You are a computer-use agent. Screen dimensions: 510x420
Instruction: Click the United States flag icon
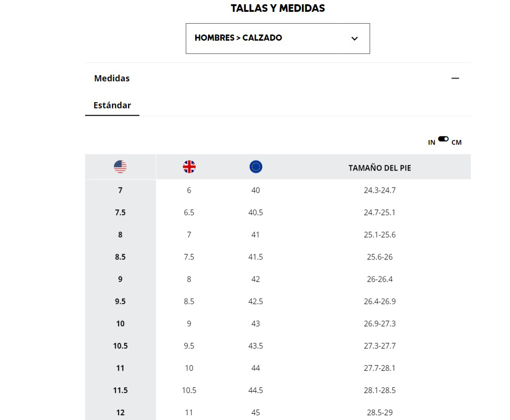pyautogui.click(x=121, y=167)
